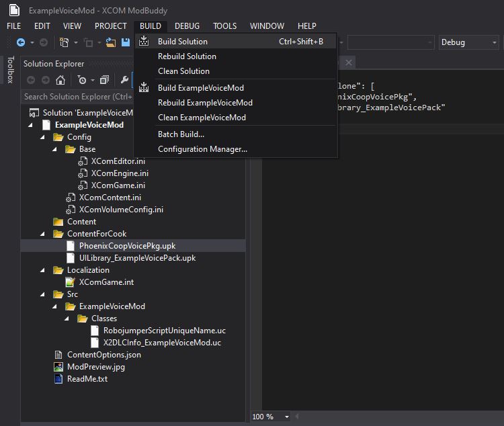
Task: Click the Pending Changes Filter clock icon
Action: tap(81, 80)
